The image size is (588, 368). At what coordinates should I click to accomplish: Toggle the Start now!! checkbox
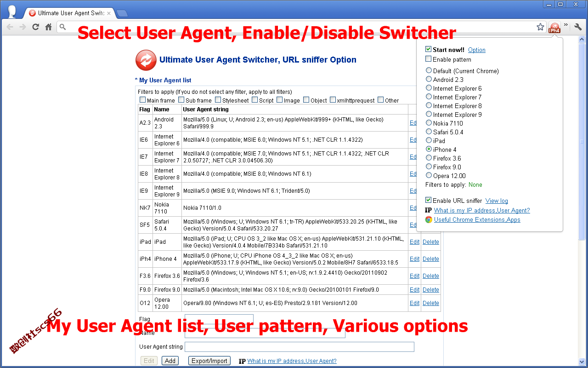click(x=428, y=49)
